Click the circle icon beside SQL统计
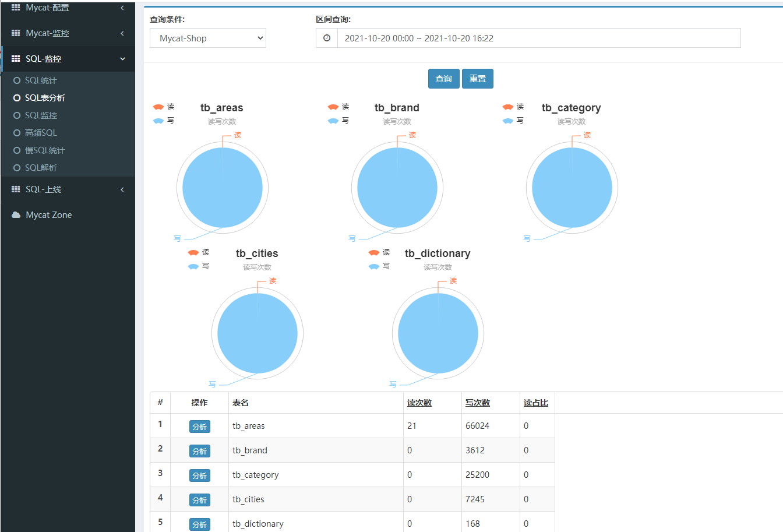The width and height of the screenshot is (783, 532). tap(17, 80)
